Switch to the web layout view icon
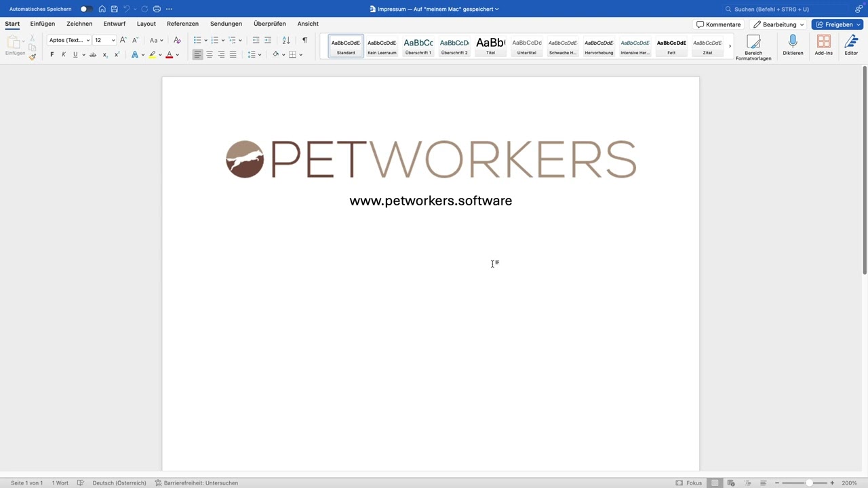This screenshot has height=488, width=868. point(731,483)
